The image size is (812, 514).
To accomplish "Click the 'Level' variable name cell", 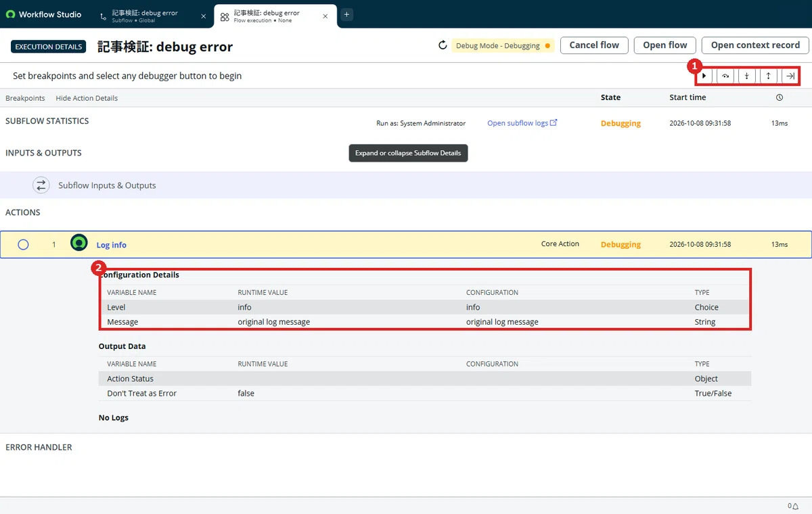I will [x=116, y=307].
